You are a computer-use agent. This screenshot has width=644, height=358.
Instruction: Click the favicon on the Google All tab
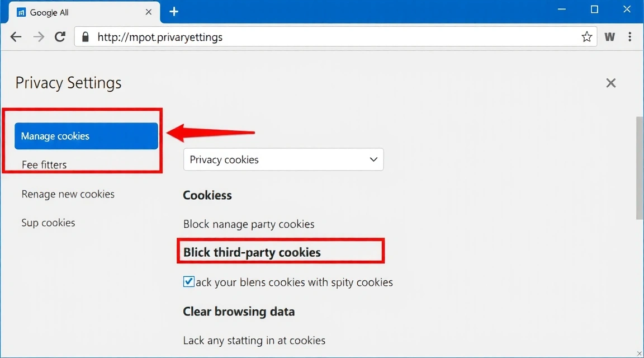[22, 12]
